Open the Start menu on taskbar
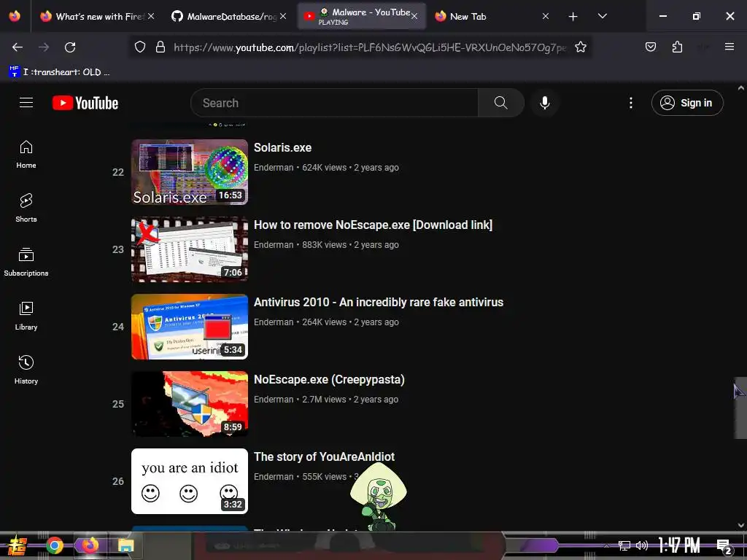 tap(18, 545)
